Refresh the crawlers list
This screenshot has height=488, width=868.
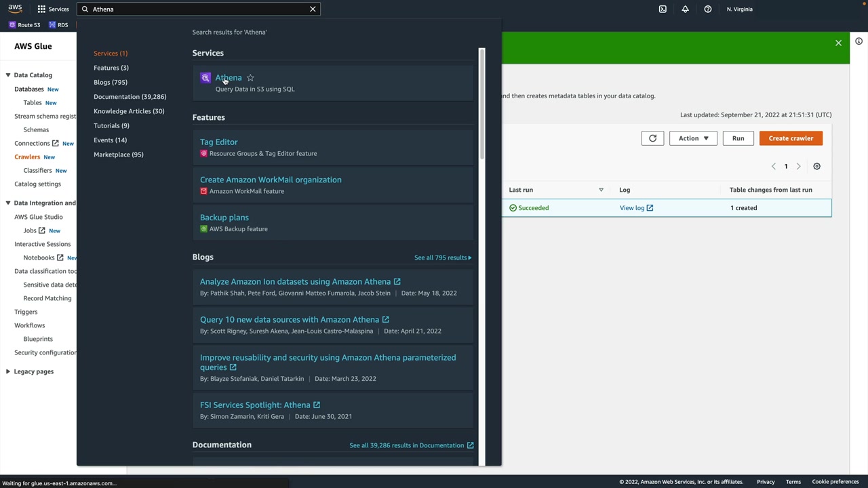click(x=652, y=138)
